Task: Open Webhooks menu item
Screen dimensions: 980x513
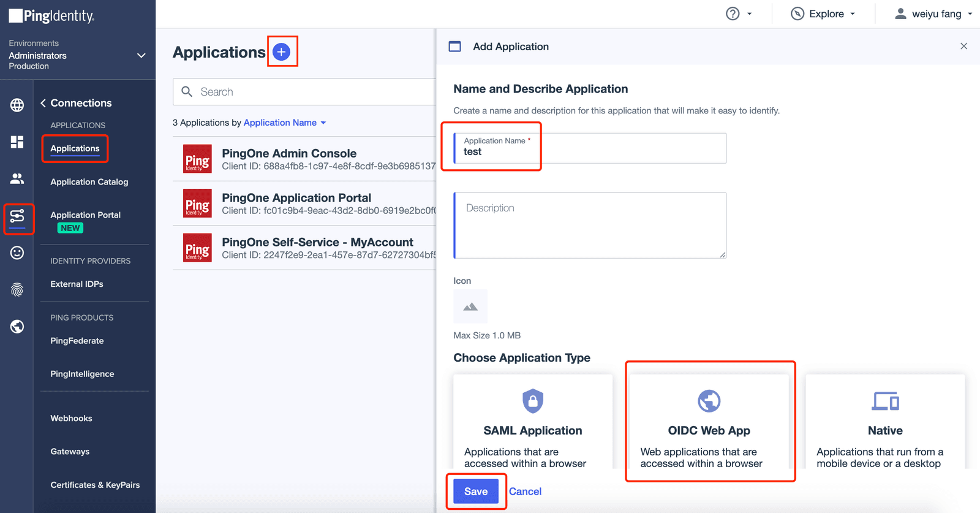Action: click(71, 418)
